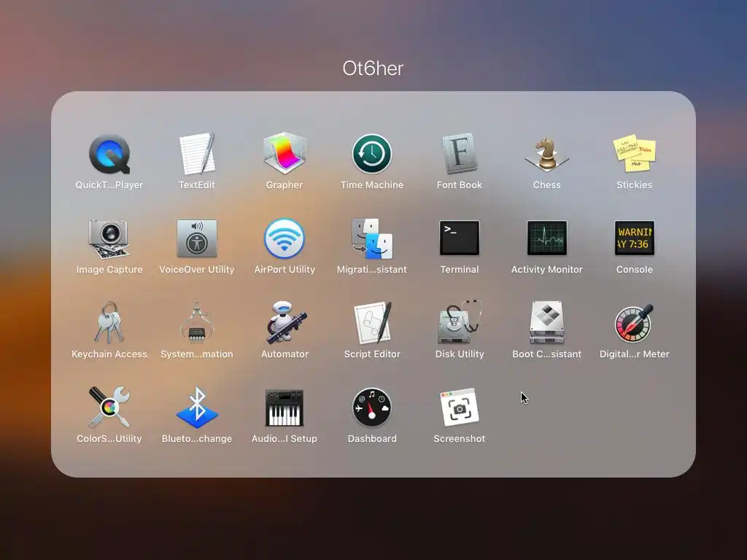Launch the Terminal app
Screen dimensions: 747x560
[x=460, y=238]
